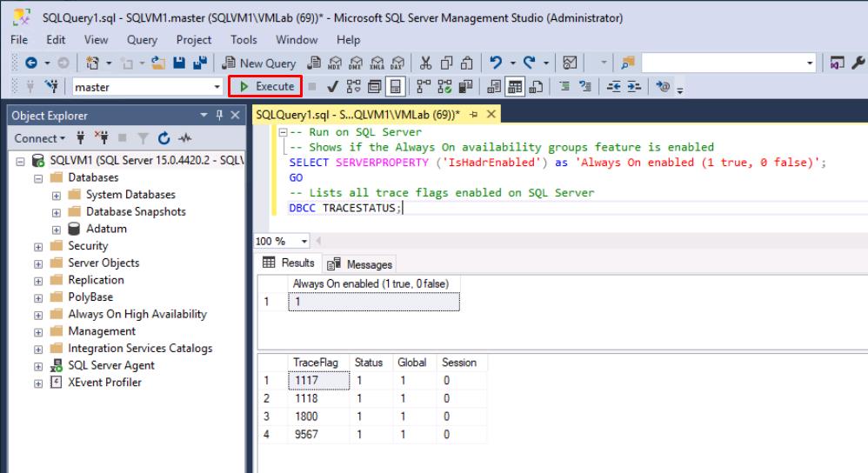Image resolution: width=868 pixels, height=473 pixels.
Task: Click Comment Out Selected Lines icon
Action: point(564,86)
